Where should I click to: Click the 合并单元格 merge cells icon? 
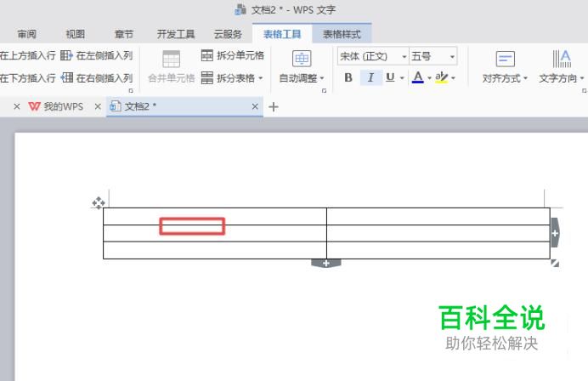tap(171, 59)
